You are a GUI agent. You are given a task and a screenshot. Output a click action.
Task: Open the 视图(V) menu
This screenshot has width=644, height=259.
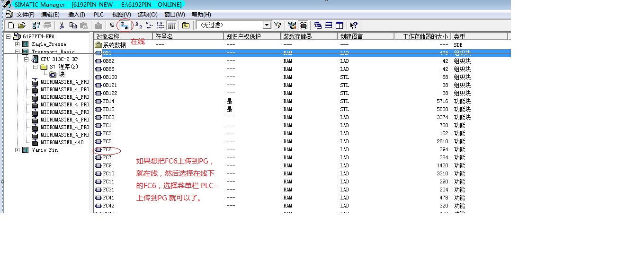121,15
